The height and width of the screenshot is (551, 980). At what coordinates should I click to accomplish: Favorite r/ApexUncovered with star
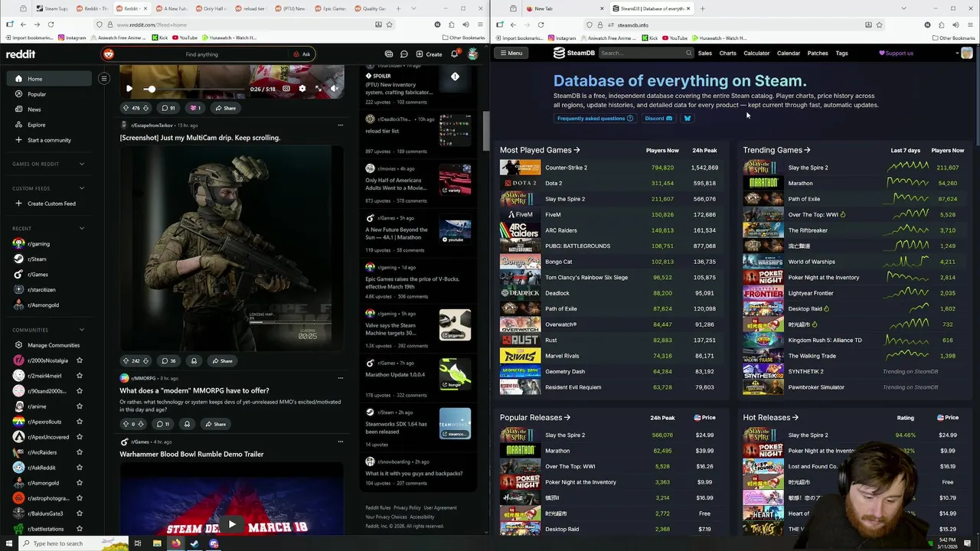[x=79, y=437]
